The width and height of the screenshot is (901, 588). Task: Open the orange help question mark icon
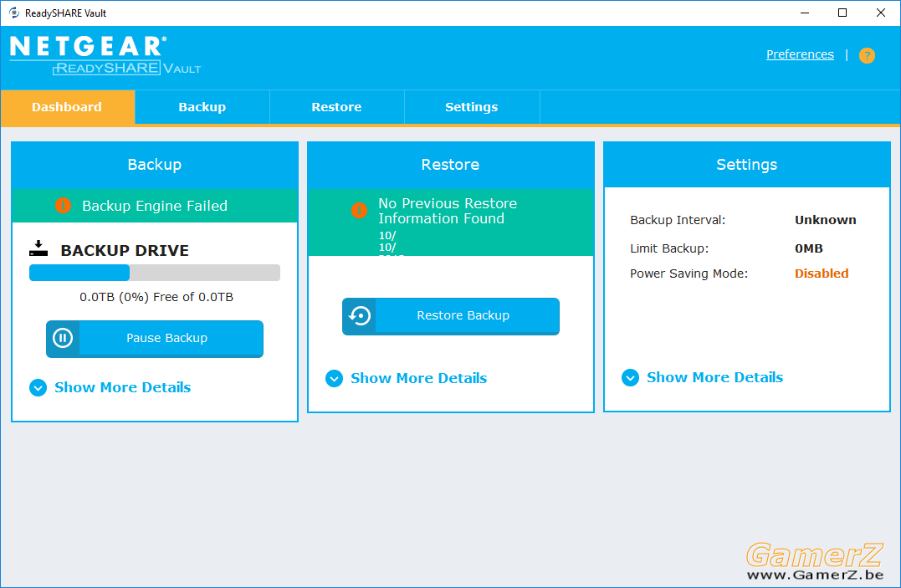[x=867, y=55]
